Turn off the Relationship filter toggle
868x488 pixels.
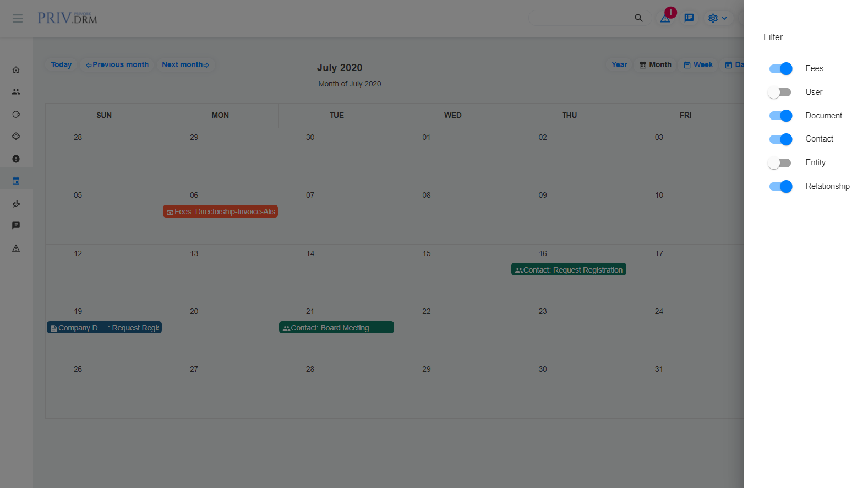click(x=780, y=187)
